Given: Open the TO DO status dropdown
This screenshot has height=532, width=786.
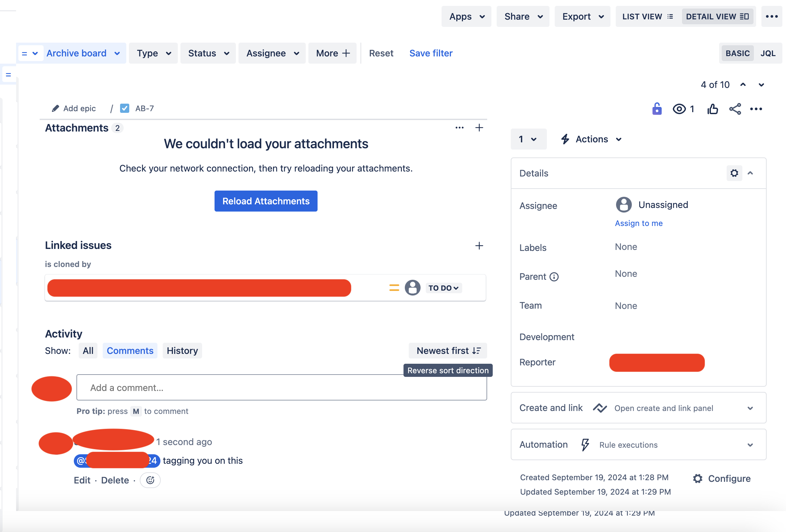Looking at the screenshot, I should 443,288.
